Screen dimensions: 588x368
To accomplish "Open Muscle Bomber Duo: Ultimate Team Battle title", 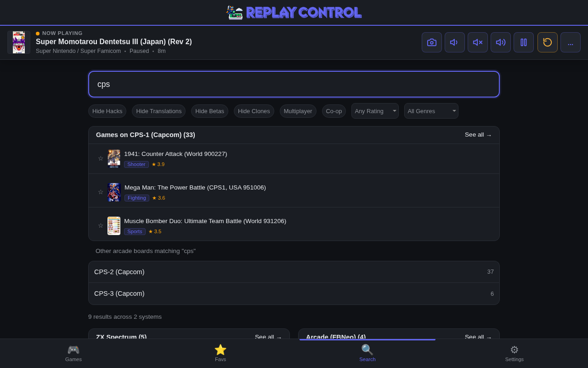I will (205, 221).
